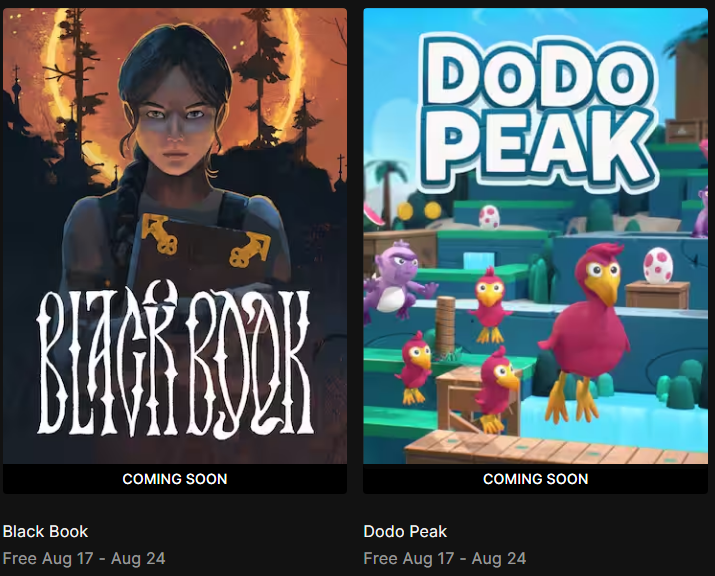Click the Dodo Peak title link
This screenshot has height=576, width=715.
click(x=405, y=531)
